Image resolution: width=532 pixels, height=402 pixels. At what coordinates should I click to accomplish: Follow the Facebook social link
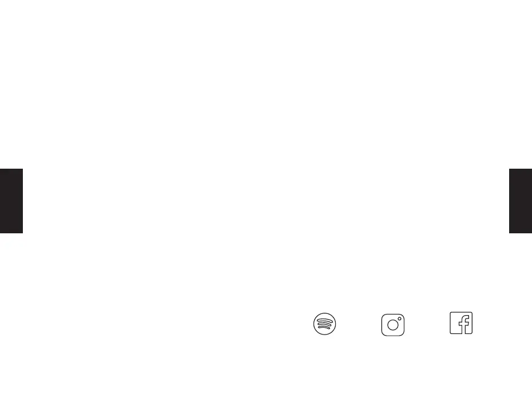coord(461,324)
